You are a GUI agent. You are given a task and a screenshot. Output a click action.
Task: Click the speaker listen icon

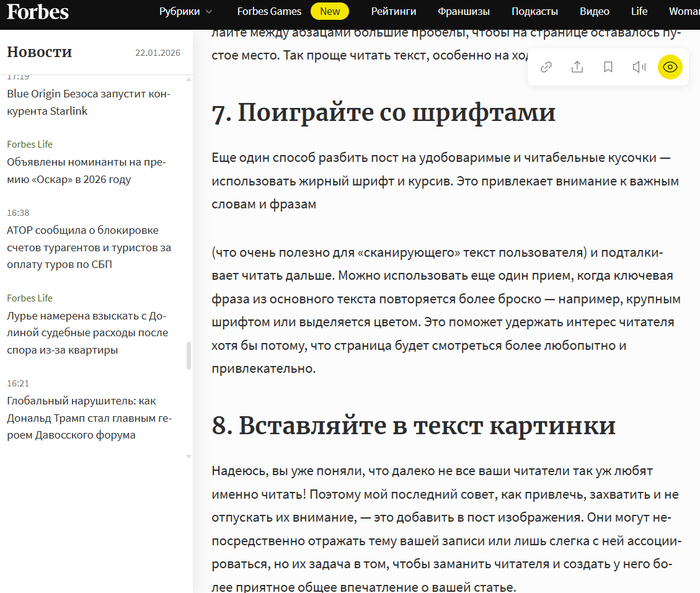coord(639,67)
